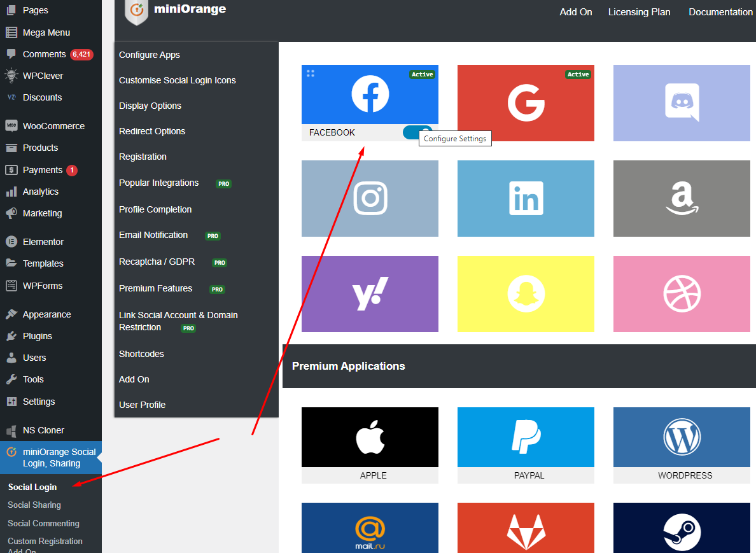Open the Amazon app tile
Screen dimensions: 756x553
click(682, 198)
